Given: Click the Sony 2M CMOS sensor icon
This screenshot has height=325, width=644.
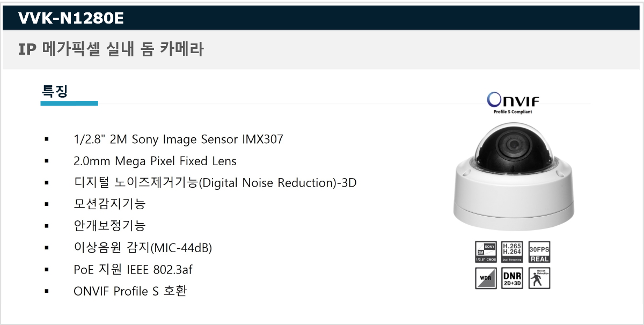Looking at the screenshot, I should pos(486,252).
